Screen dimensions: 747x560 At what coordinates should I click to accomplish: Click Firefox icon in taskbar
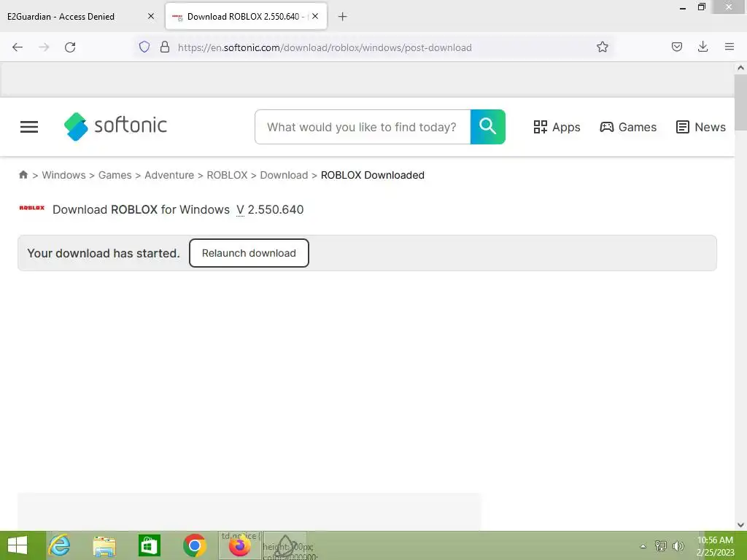239,545
